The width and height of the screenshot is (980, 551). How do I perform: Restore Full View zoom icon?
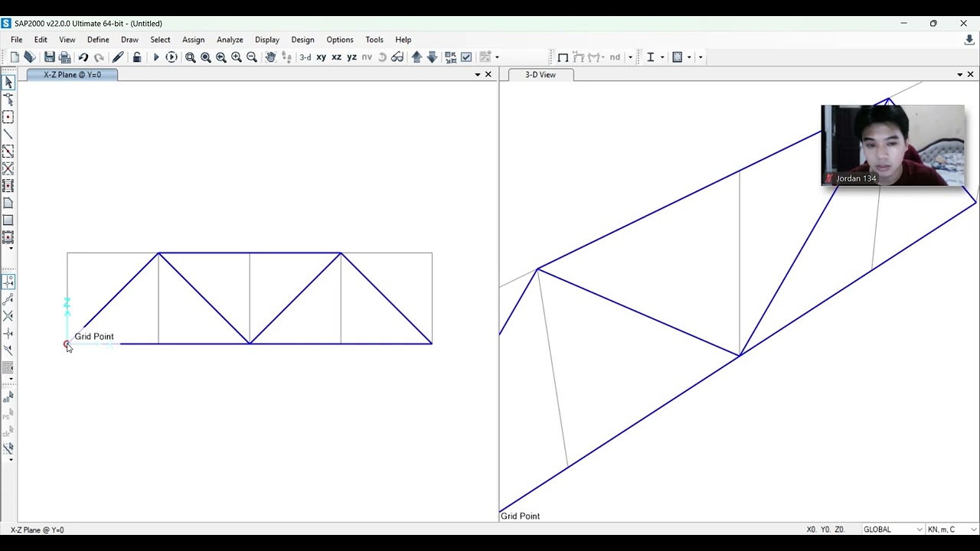[206, 57]
